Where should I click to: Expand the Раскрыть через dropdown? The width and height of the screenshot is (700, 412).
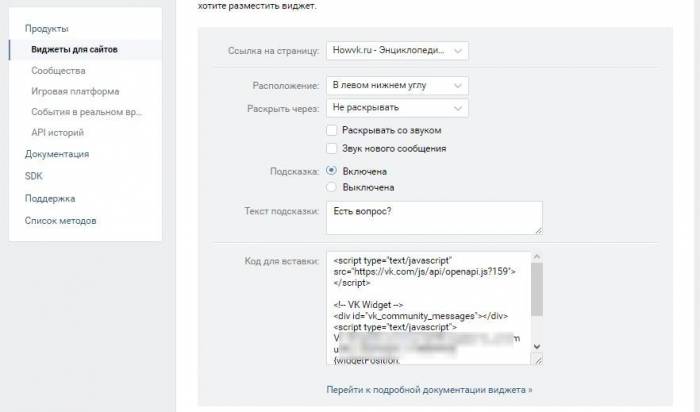tap(397, 108)
